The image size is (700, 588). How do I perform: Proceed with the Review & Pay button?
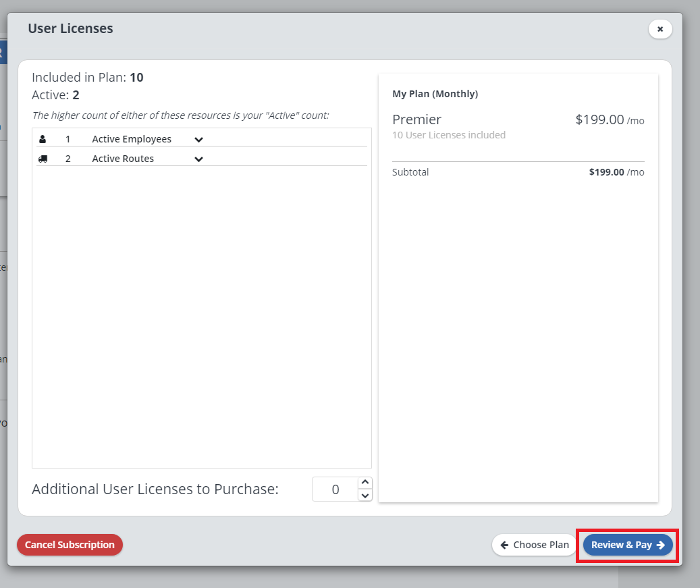click(x=628, y=545)
